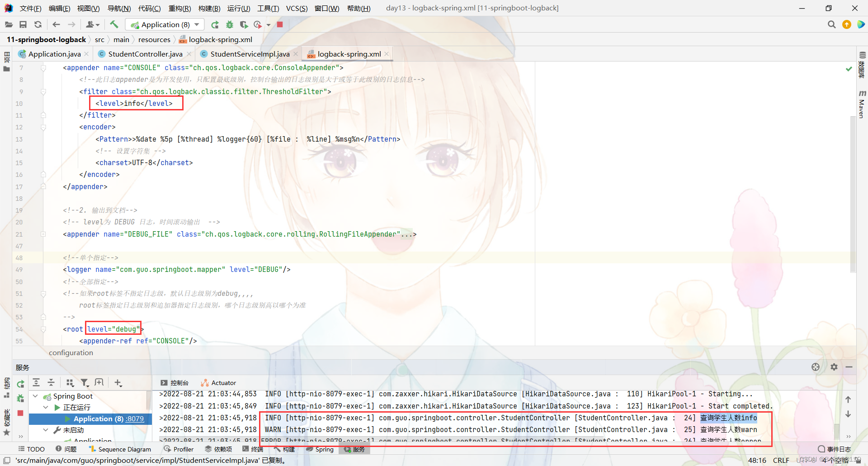Fold the root element at line 54
The image size is (868, 466).
point(43,329)
